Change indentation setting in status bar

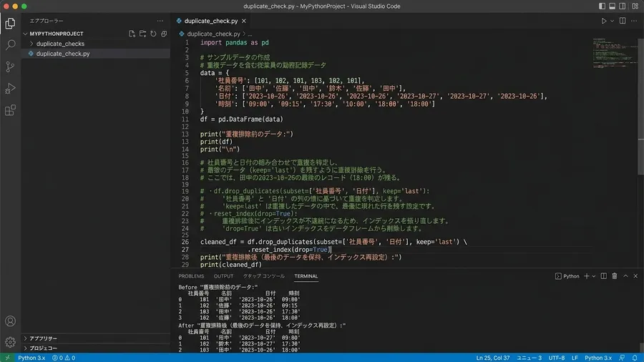point(529,358)
